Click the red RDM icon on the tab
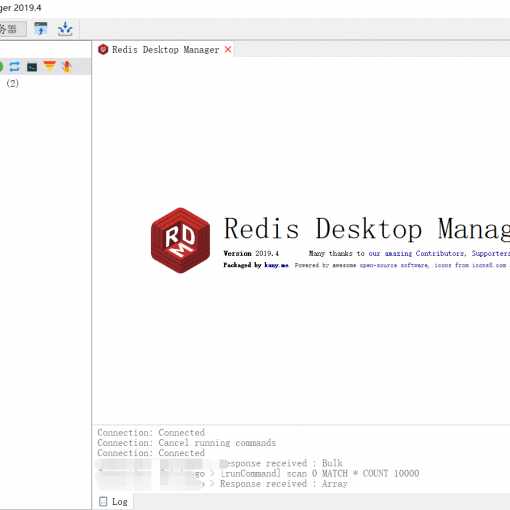This screenshot has width=510, height=510. pos(103,50)
